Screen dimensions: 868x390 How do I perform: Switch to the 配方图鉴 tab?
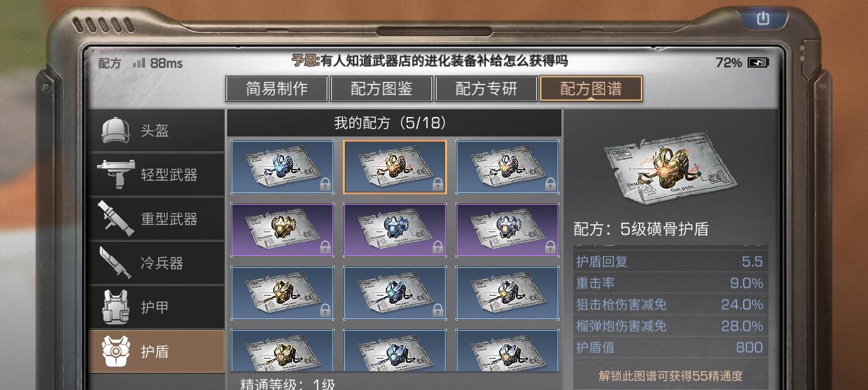[382, 89]
